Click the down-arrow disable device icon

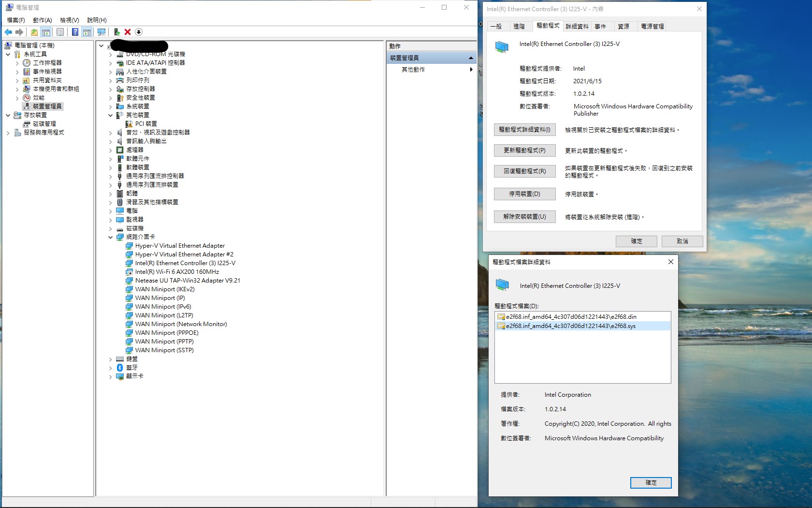pyautogui.click(x=139, y=32)
